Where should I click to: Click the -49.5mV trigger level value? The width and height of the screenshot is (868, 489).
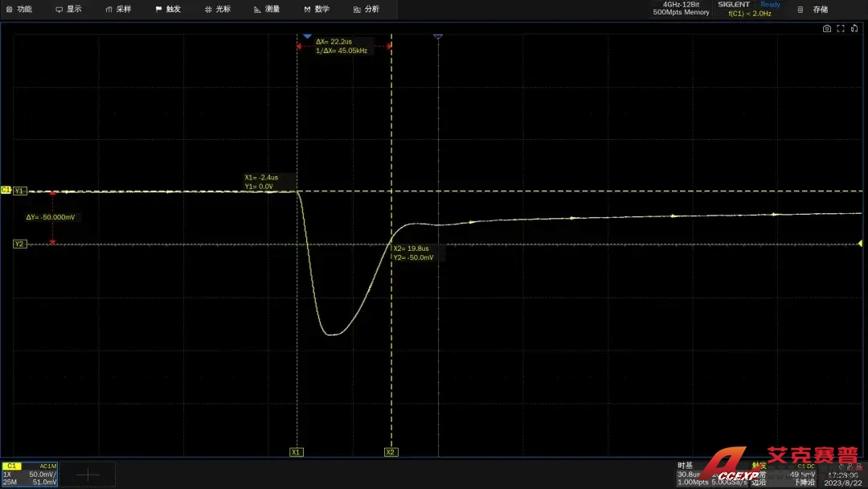tap(801, 475)
